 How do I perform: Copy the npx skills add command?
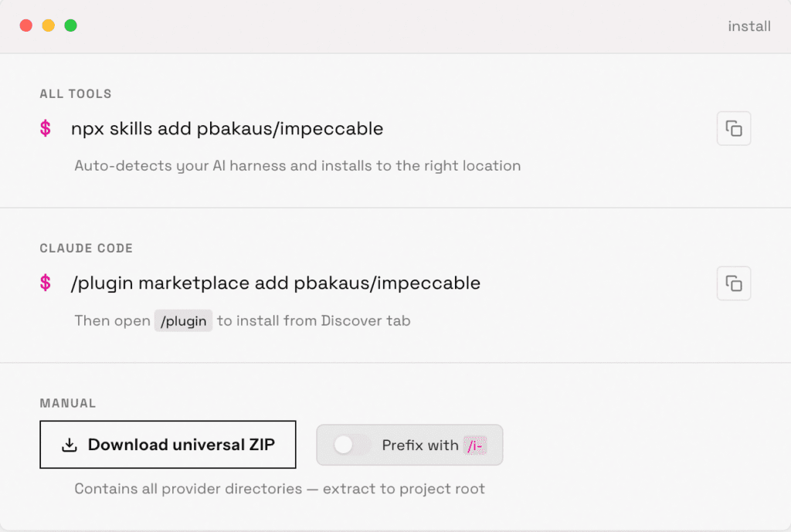734,129
